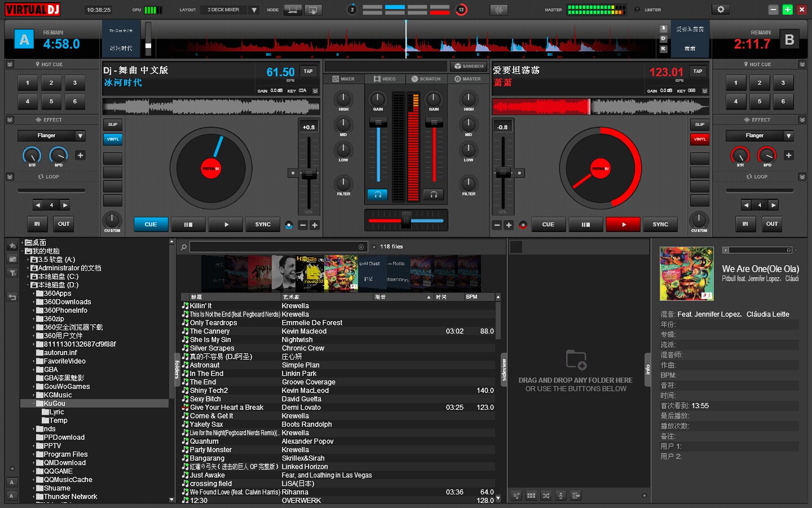
Task: Open the sideview side tab
Action: (x=504, y=370)
